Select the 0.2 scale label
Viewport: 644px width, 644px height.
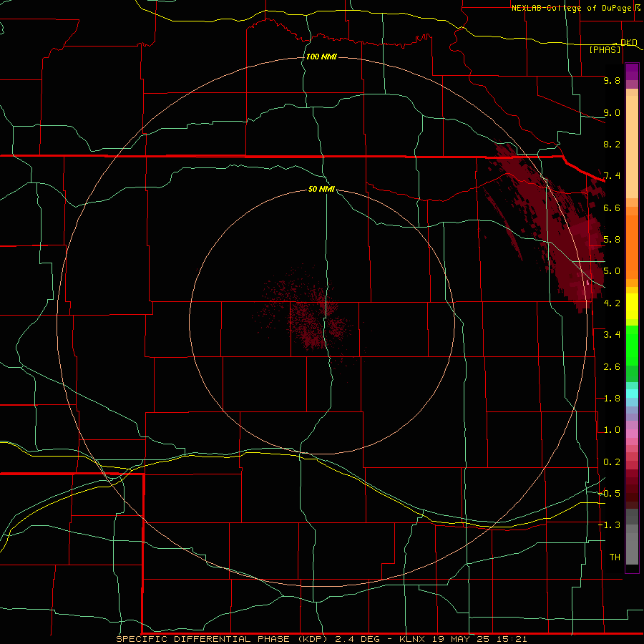tap(612, 462)
